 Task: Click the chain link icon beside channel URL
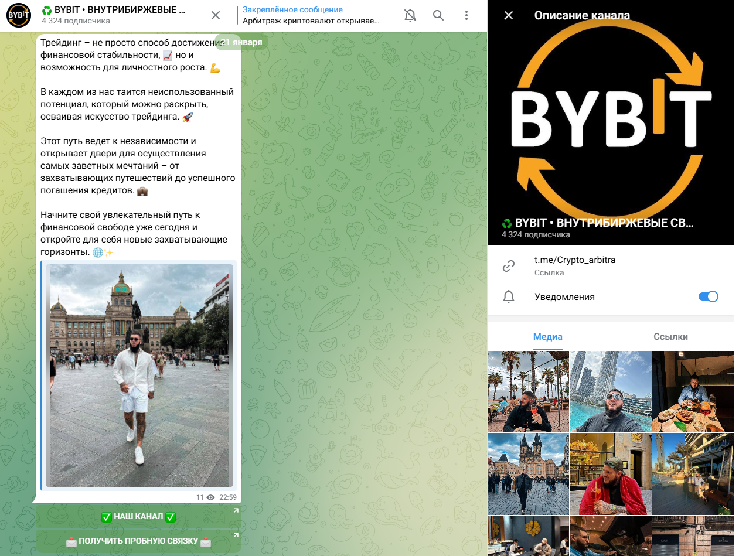pos(509,266)
